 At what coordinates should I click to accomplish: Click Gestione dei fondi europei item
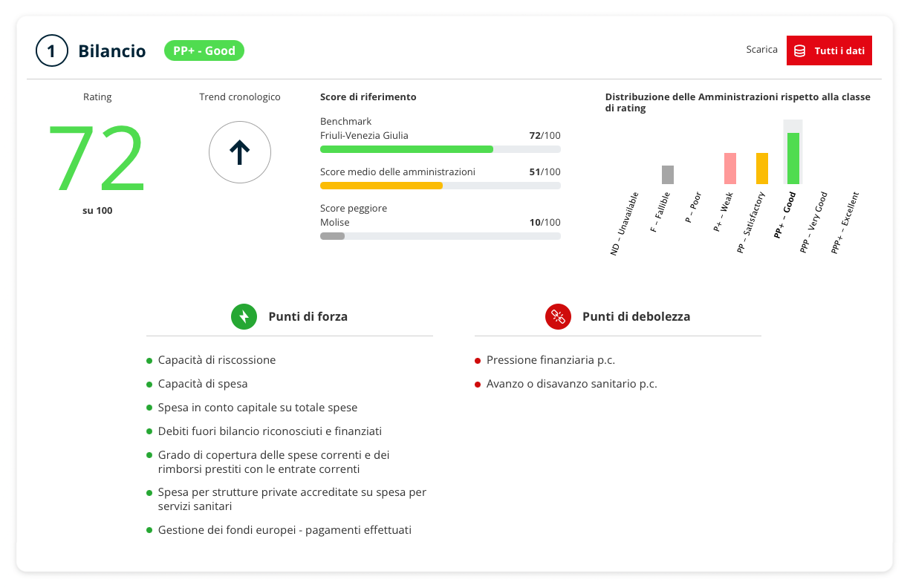click(x=284, y=530)
